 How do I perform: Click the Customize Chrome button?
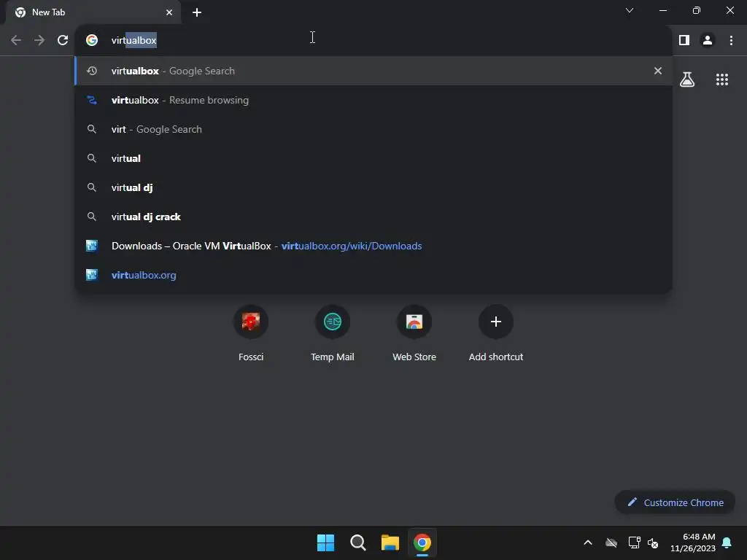pos(675,502)
